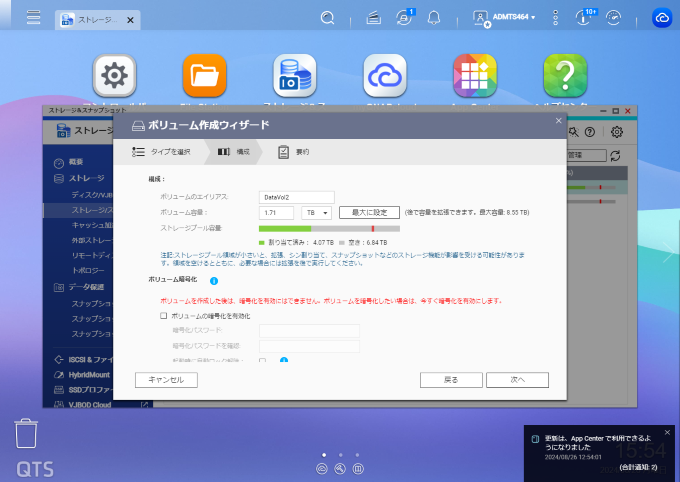Click the refresh icon in storage window

615,155
